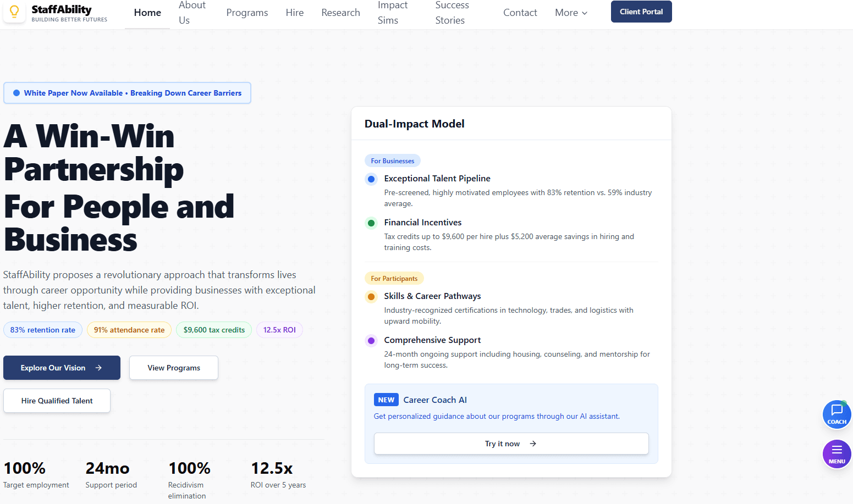Open the purple Menu floating button
This screenshot has width=853, height=504.
837,454
